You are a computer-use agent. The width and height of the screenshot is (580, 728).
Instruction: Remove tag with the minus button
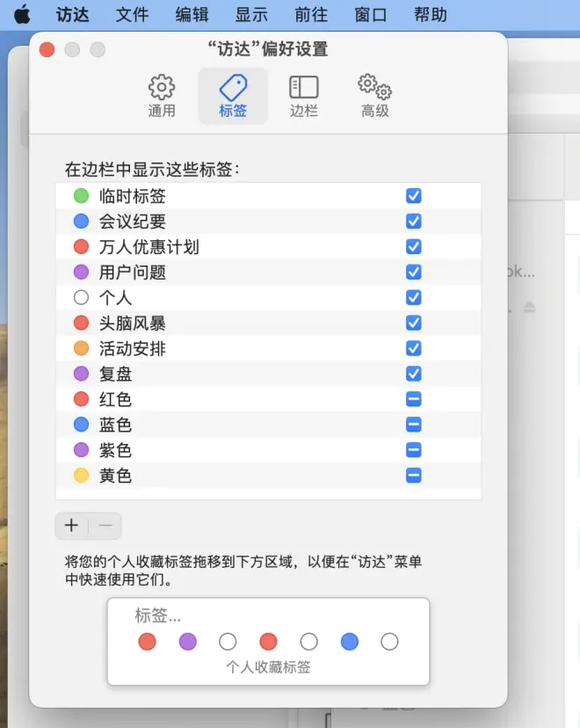click(x=105, y=526)
